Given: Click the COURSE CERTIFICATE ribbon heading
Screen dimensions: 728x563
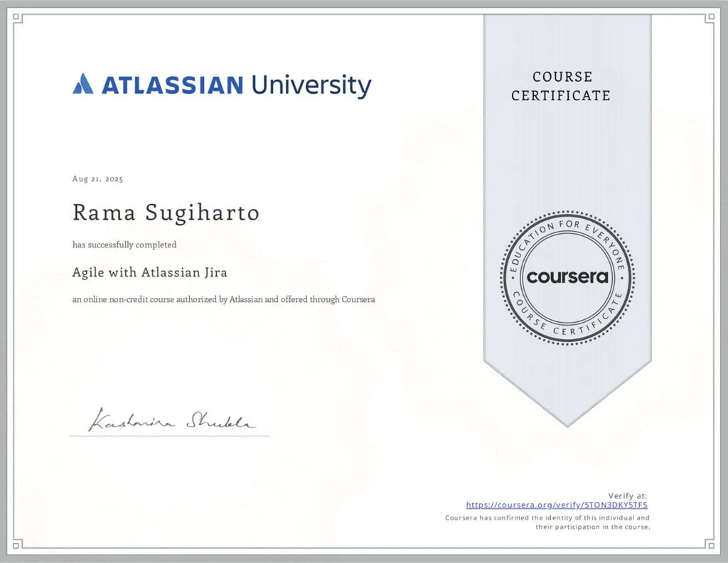Looking at the screenshot, I should coord(562,86).
